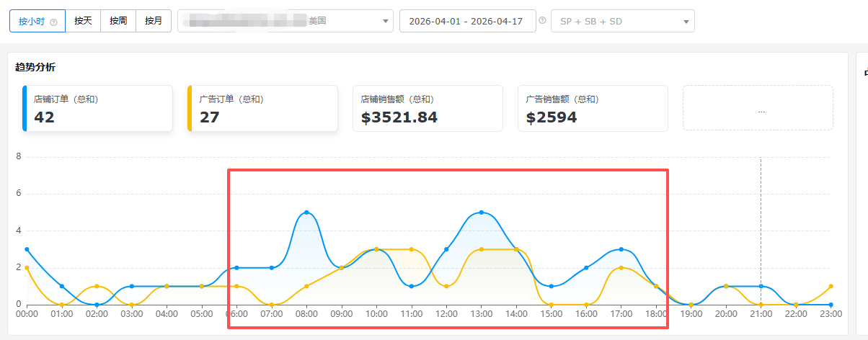Select the 按月 view
The image size is (868, 340).
point(154,21)
